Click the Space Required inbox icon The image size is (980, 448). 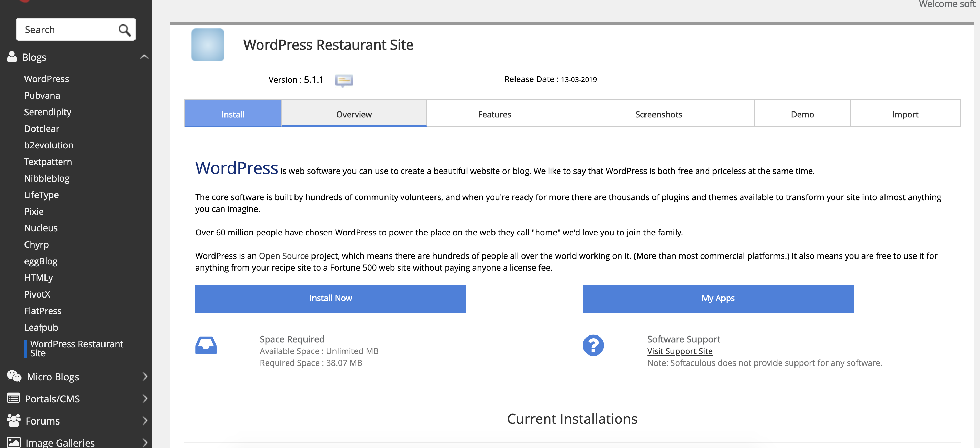tap(206, 345)
